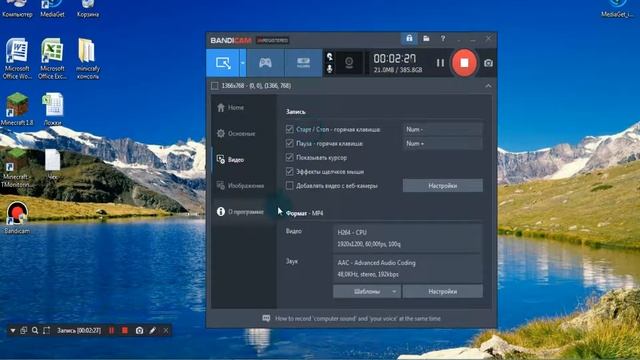
Task: Open the Minecraft 1.8 desktop icon
Action: pos(17,109)
